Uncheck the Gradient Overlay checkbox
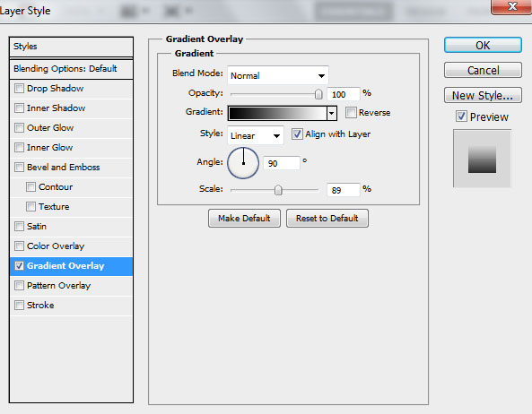 tap(20, 265)
